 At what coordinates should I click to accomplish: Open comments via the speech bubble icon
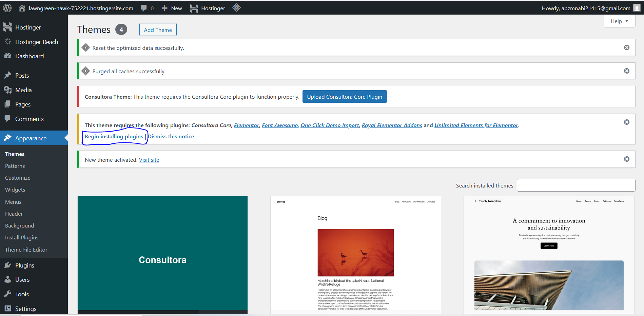[x=143, y=7]
